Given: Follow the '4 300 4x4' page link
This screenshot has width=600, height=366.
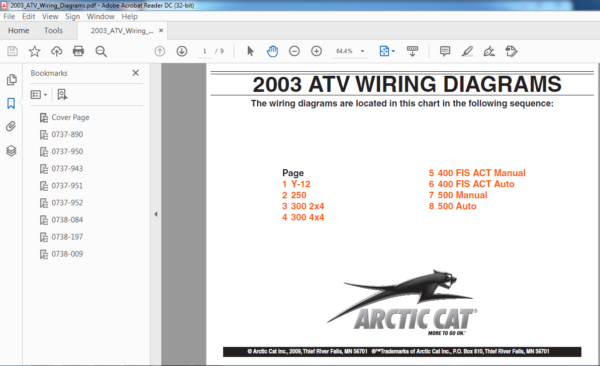Looking at the screenshot, I should 303,217.
